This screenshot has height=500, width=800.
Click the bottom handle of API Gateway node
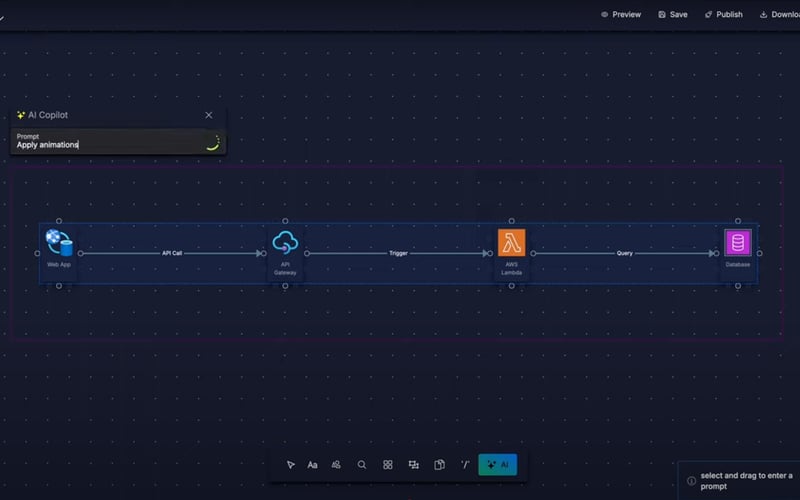pos(285,286)
